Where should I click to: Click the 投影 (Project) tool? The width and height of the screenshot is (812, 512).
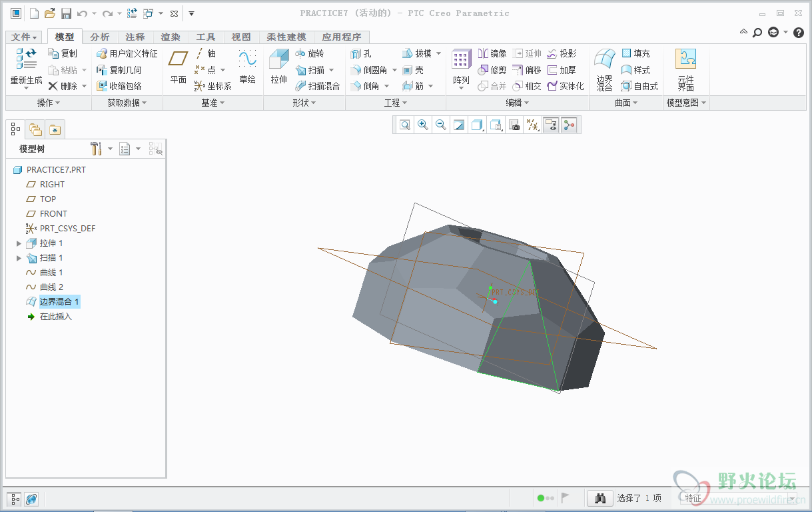click(x=561, y=53)
